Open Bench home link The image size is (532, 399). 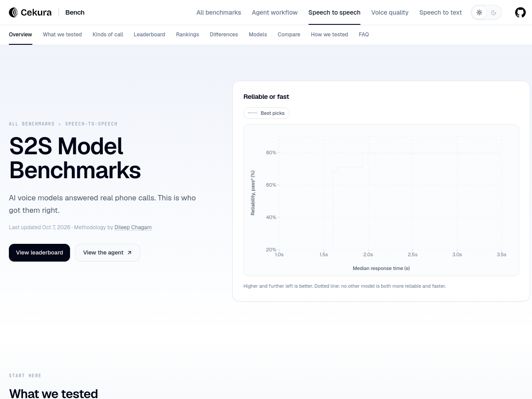tap(75, 12)
